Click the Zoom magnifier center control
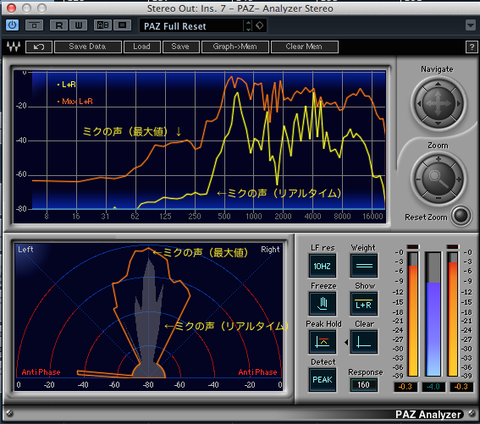 [438, 179]
